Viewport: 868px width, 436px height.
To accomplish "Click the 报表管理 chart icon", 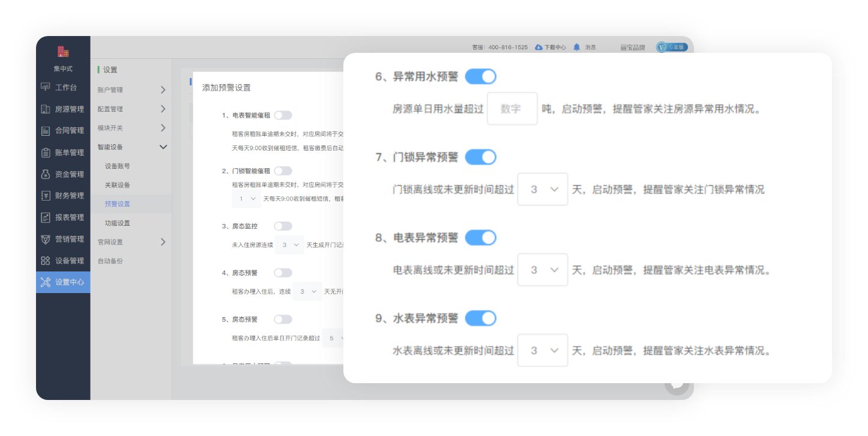I will coord(46,217).
